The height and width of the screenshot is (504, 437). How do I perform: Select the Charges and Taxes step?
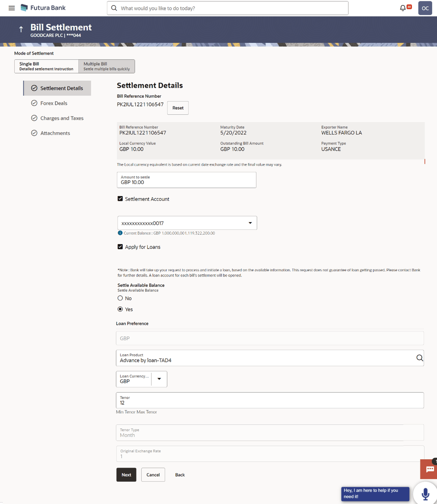[x=62, y=118]
